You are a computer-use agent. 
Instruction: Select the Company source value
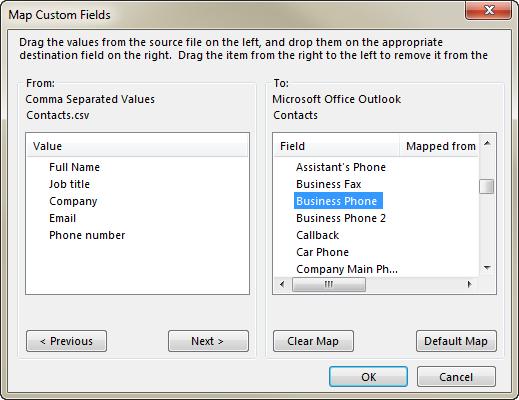pos(73,201)
